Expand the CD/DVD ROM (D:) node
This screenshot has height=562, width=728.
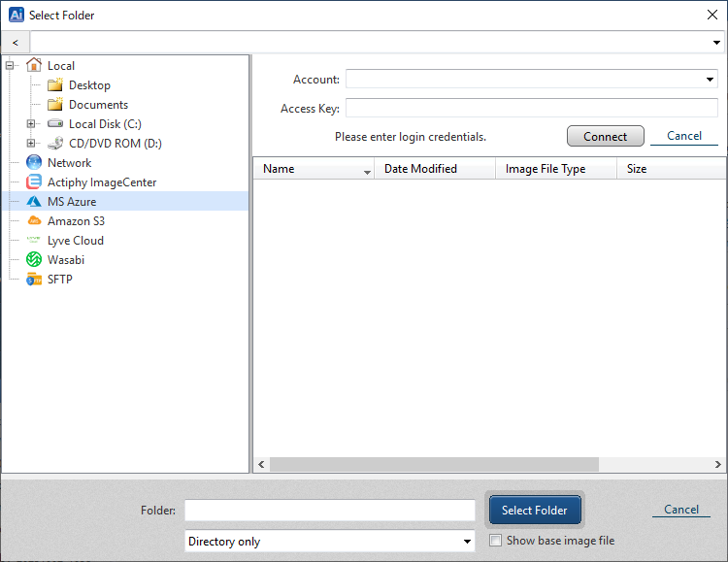click(x=31, y=144)
